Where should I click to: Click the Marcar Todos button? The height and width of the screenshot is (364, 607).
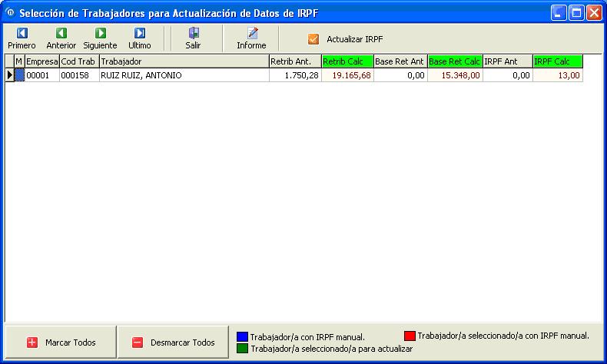coord(61,342)
